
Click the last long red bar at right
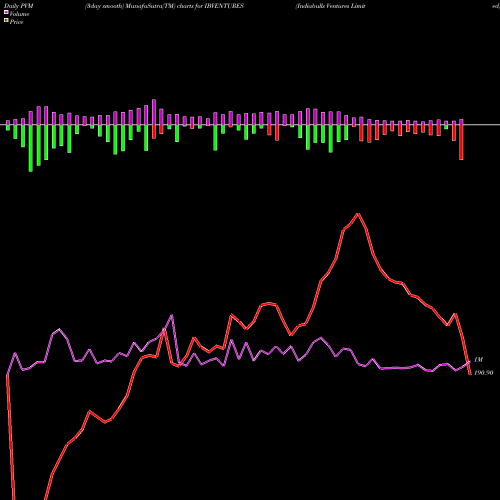click(x=461, y=142)
